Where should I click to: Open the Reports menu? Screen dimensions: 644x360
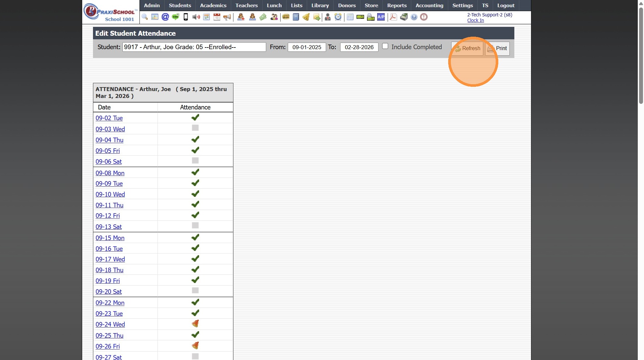click(396, 6)
